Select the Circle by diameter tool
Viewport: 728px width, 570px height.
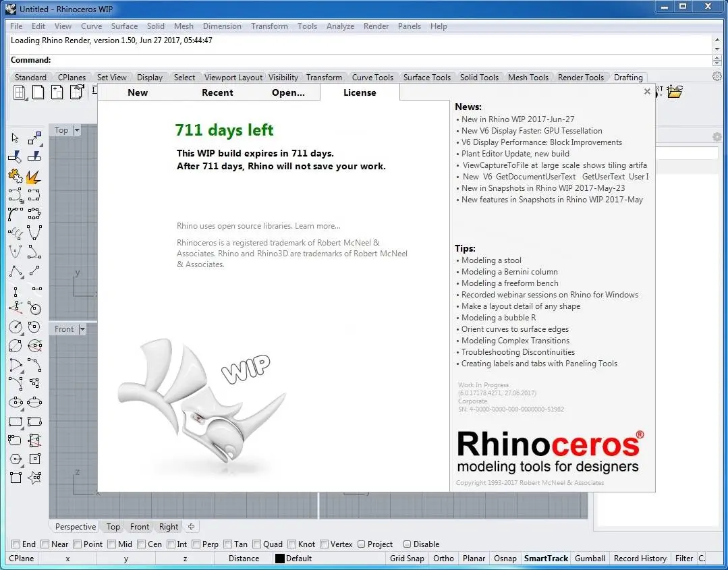(x=16, y=346)
